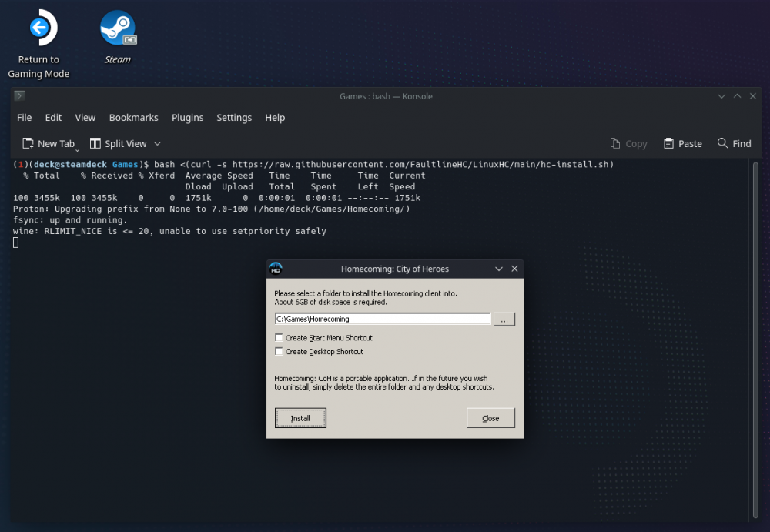Open the Plugins menu
The height and width of the screenshot is (532, 770).
click(187, 118)
